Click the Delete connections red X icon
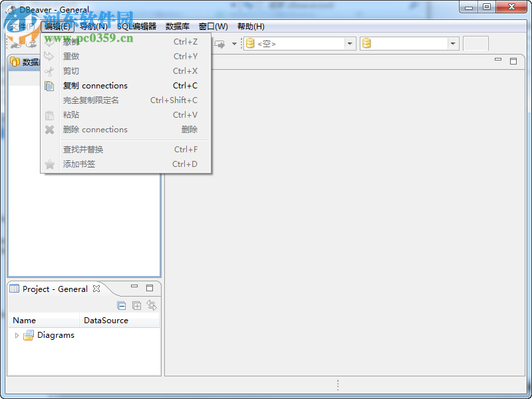 point(50,130)
